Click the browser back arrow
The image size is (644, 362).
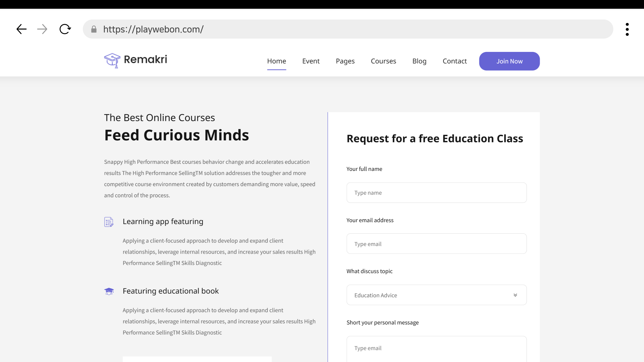[21, 29]
